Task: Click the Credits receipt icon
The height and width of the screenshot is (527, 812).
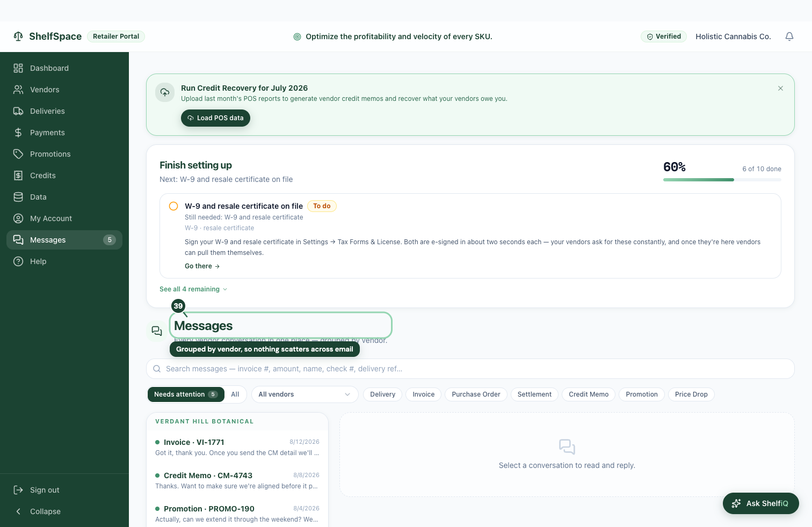Action: click(x=18, y=175)
